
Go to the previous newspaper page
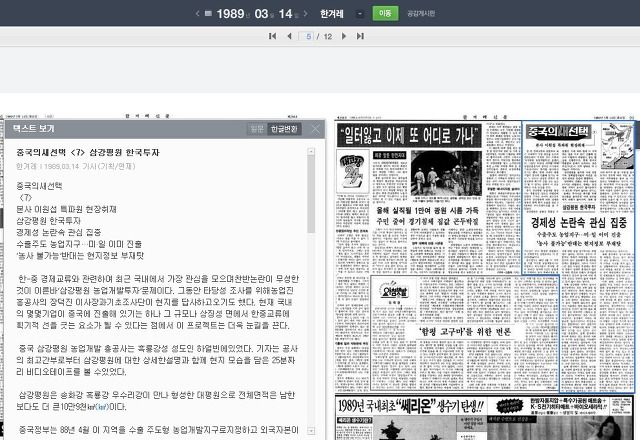(x=289, y=36)
